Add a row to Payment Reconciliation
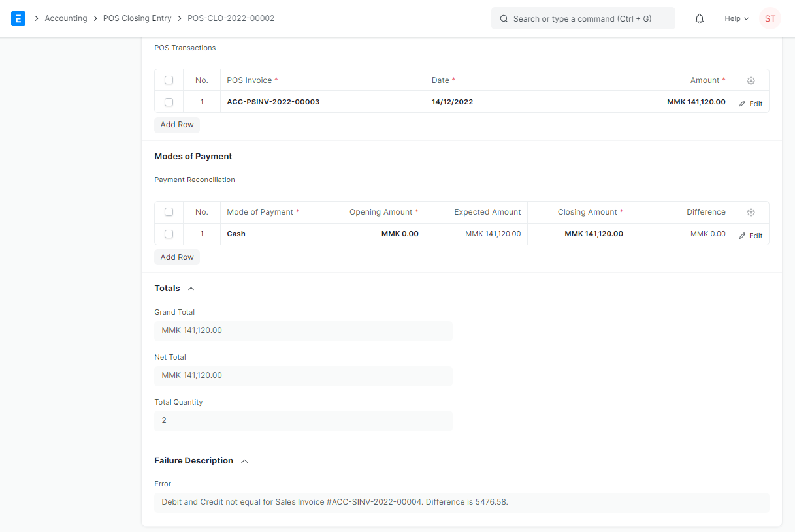 pyautogui.click(x=176, y=257)
